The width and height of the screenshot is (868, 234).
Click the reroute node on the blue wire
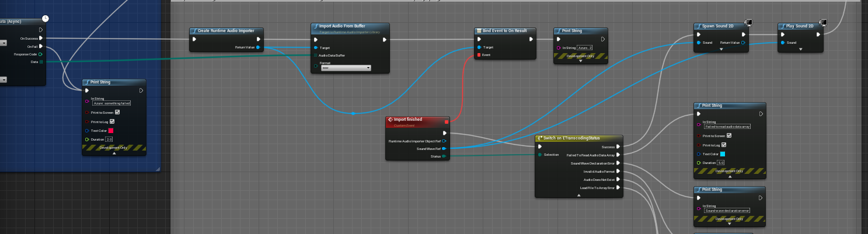click(353, 113)
